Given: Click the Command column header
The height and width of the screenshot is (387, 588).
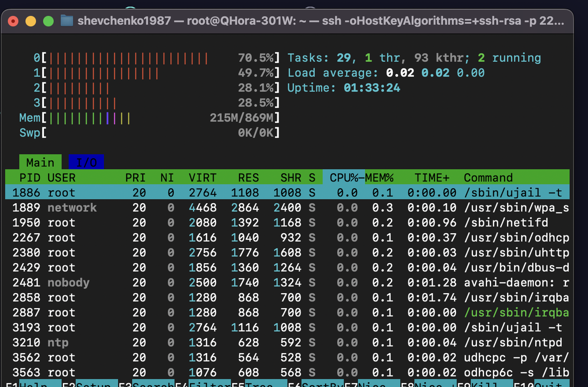Looking at the screenshot, I should pos(488,178).
